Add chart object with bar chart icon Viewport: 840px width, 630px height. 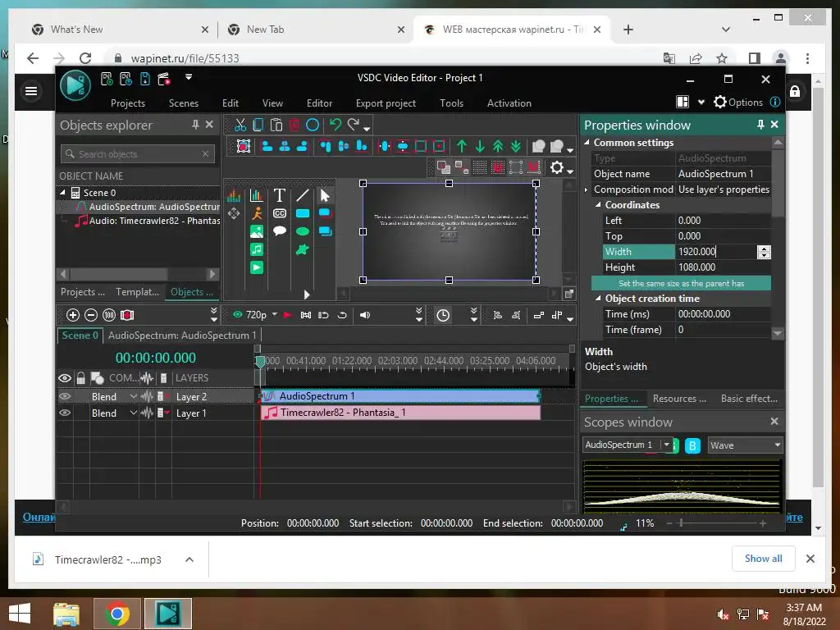257,195
